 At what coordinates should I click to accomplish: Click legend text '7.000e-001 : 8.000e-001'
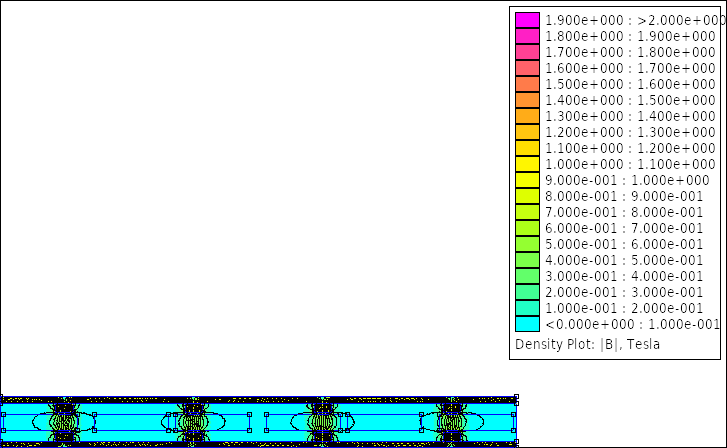(x=624, y=212)
